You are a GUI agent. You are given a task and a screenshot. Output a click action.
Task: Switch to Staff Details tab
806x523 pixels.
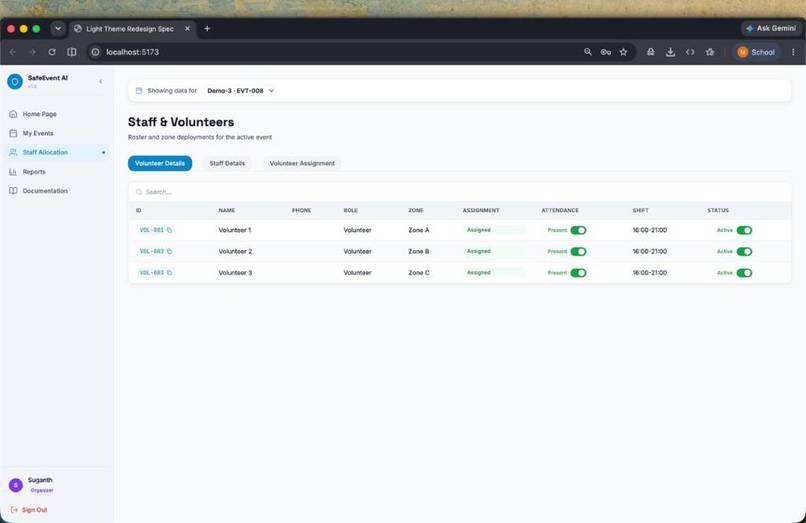(227, 164)
